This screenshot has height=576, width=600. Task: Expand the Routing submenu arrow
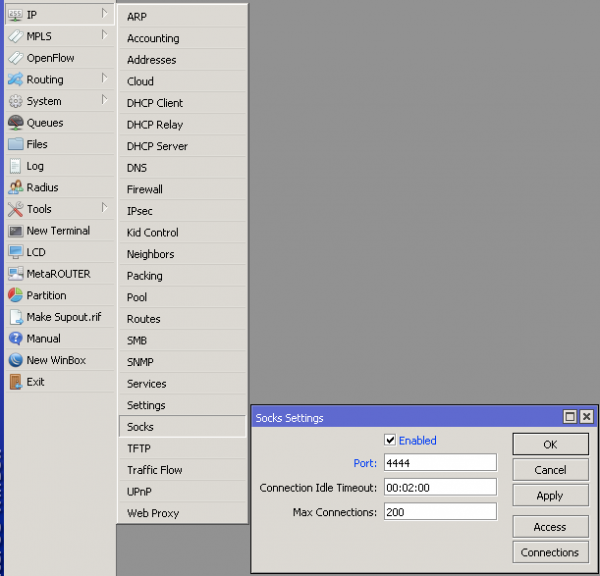(x=104, y=79)
